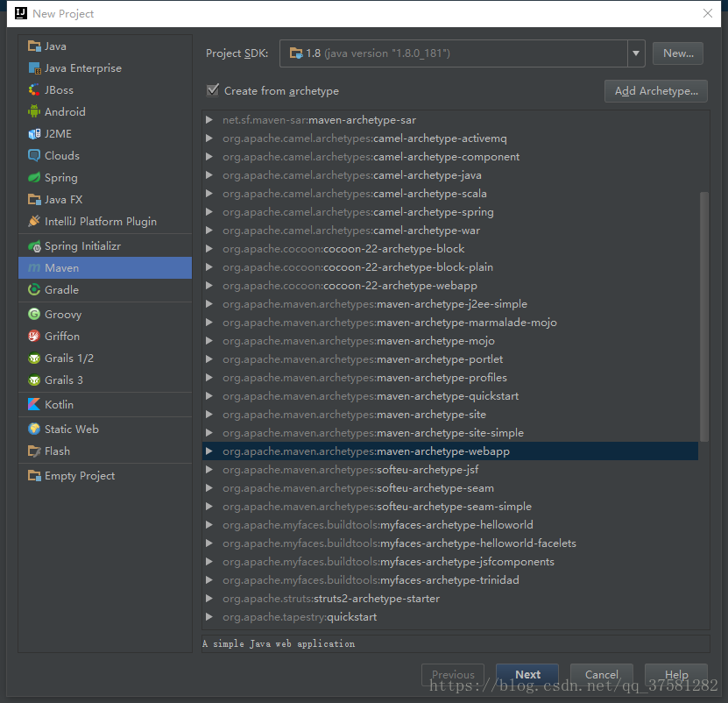Close the New Project dialog
The image size is (728, 703).
click(x=708, y=13)
